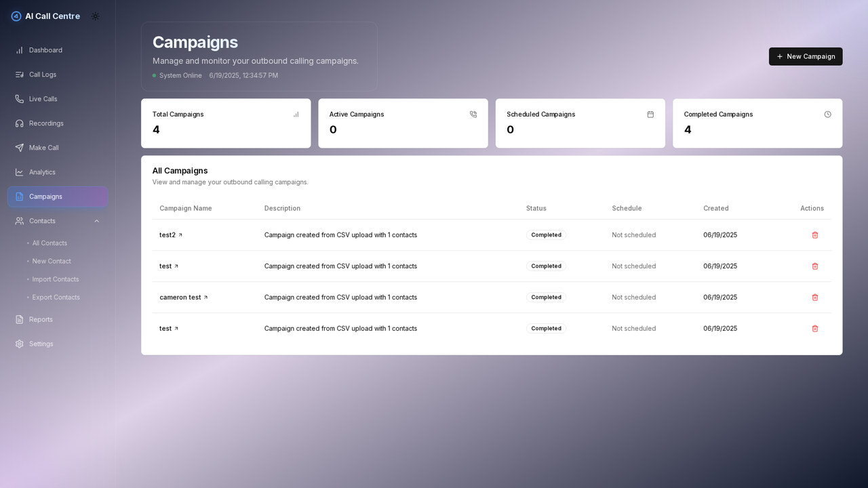Open Analytics via the line chart icon
Viewport: 868px width, 488px height.
20,172
